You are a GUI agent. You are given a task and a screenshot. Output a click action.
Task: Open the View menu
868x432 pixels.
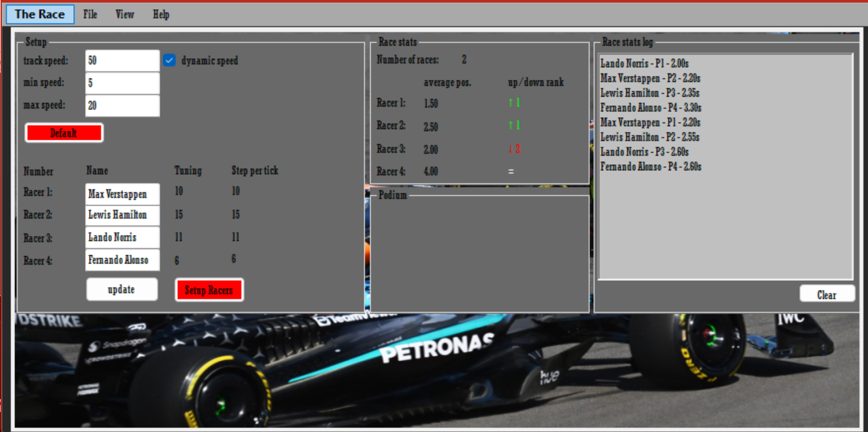coord(124,14)
